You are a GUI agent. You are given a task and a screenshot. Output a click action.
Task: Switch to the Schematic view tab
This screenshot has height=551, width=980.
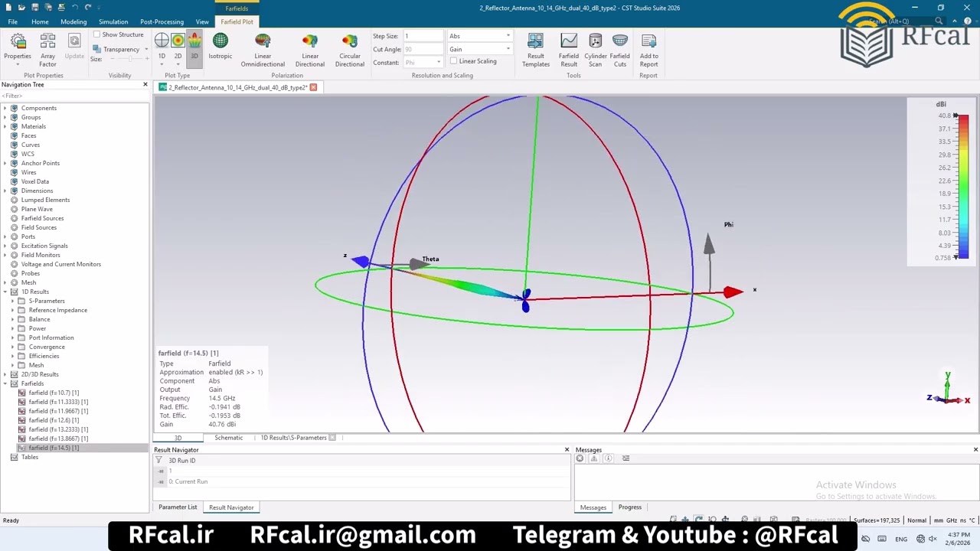tap(228, 438)
